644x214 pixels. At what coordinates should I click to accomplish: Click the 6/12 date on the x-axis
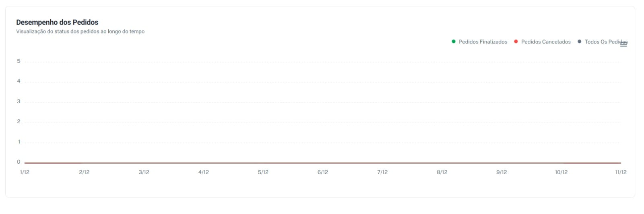323,172
